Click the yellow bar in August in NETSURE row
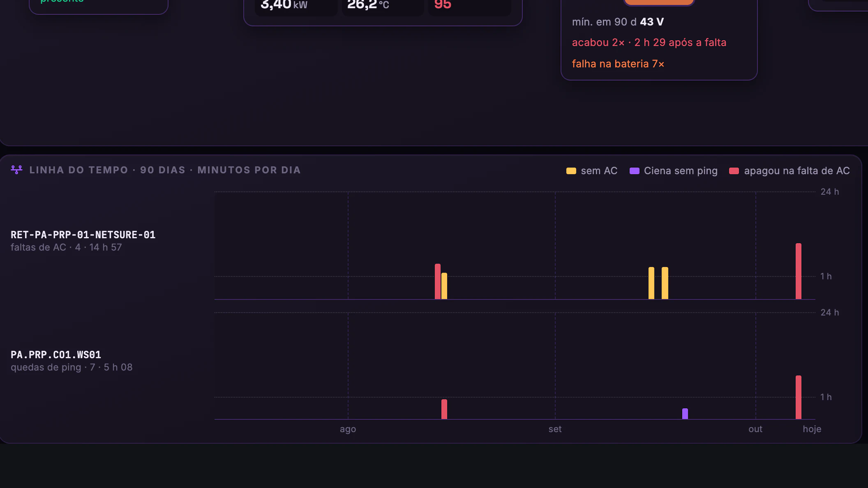Image resolution: width=868 pixels, height=488 pixels. click(x=444, y=286)
